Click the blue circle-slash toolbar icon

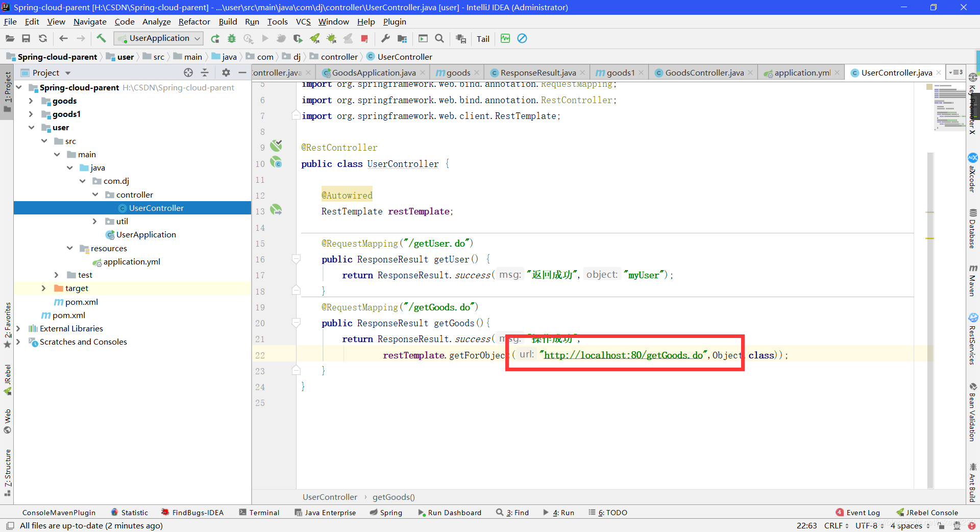point(522,38)
